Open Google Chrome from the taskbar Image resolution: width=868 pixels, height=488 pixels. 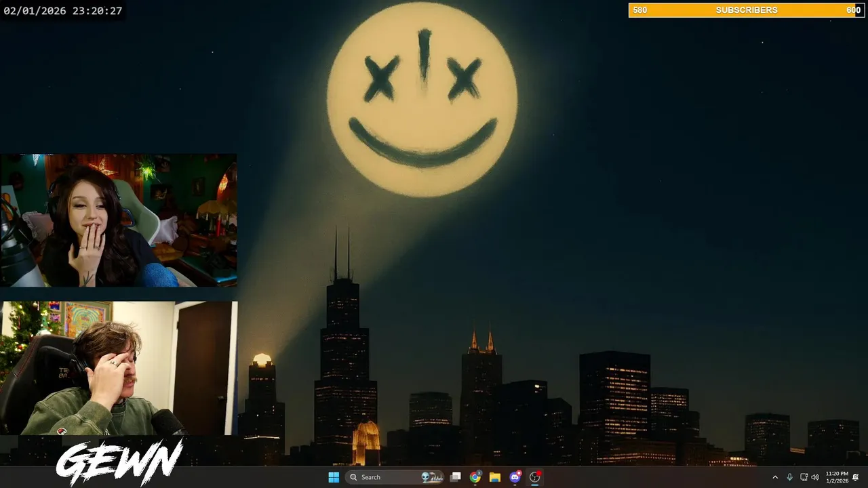click(475, 477)
